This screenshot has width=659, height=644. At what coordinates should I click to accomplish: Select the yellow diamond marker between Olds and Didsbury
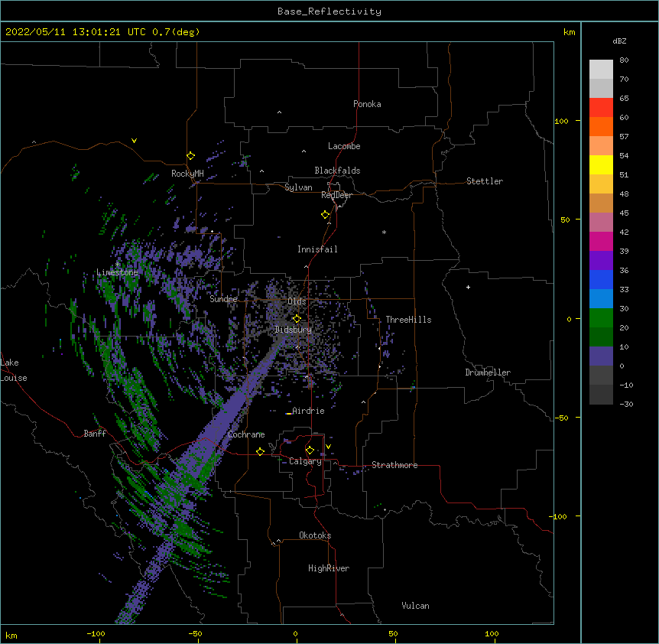[297, 318]
